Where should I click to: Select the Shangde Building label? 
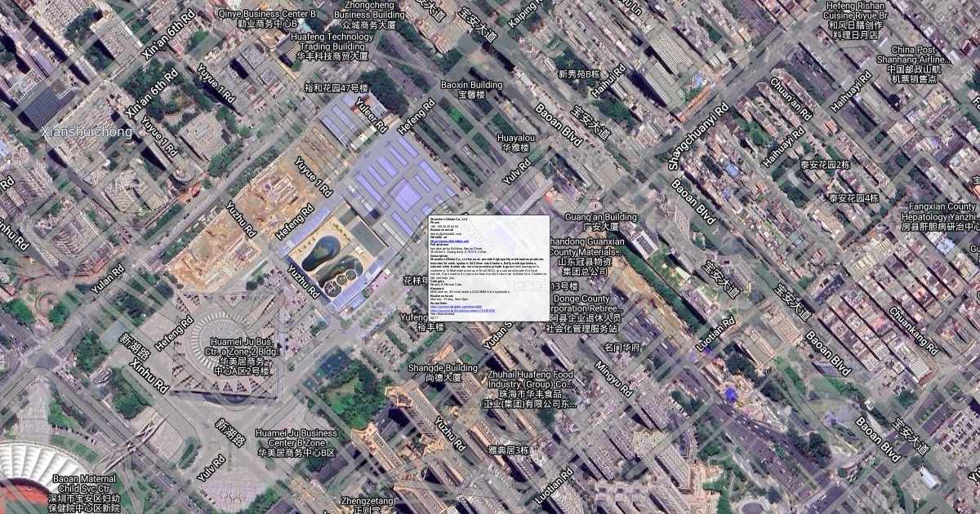443,372
